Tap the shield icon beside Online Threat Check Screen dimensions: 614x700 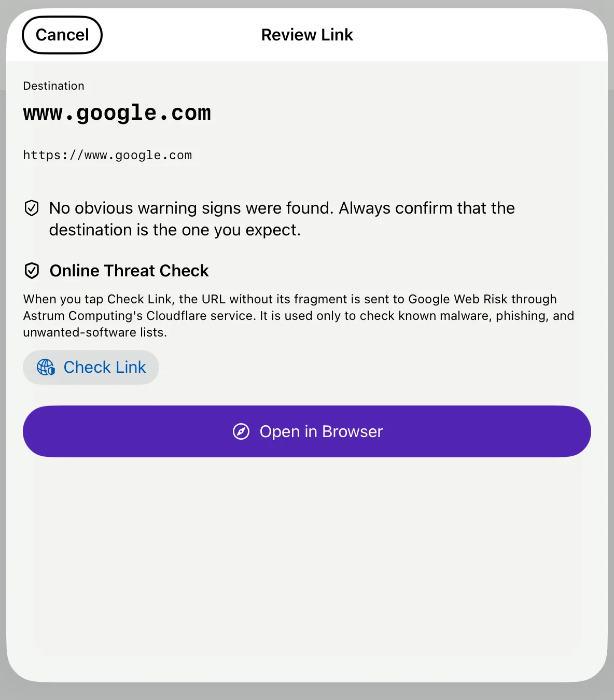point(32,271)
